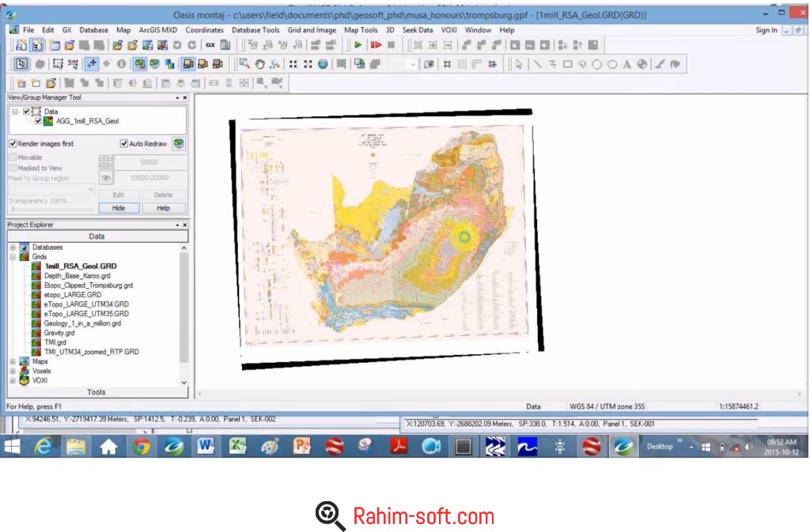This screenshot has width=810, height=532.
Task: Open the Map Tools menu
Action: coord(361,30)
